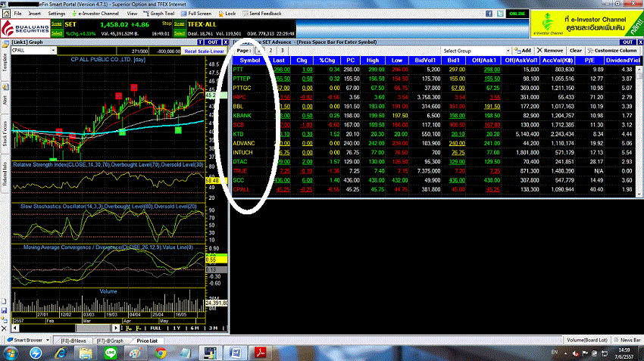
Task: Click price list vertical scrollbar up arrow
Action: click(x=639, y=70)
